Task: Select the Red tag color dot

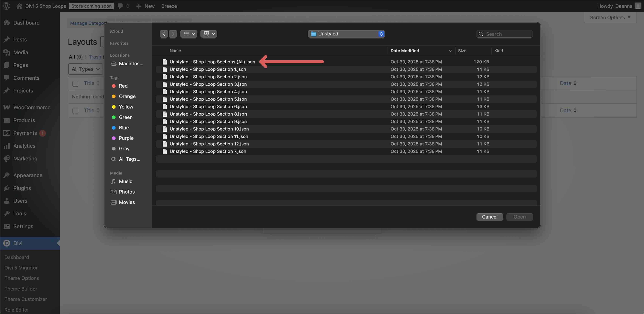Action: [x=114, y=86]
